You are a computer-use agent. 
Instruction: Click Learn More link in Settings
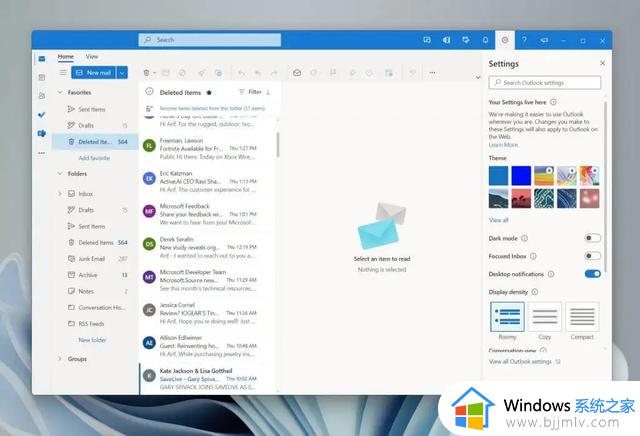click(x=503, y=145)
